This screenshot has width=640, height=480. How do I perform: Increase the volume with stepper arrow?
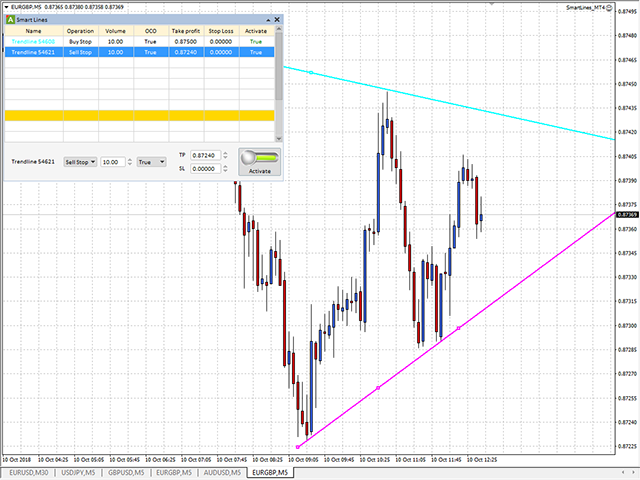[129, 160]
